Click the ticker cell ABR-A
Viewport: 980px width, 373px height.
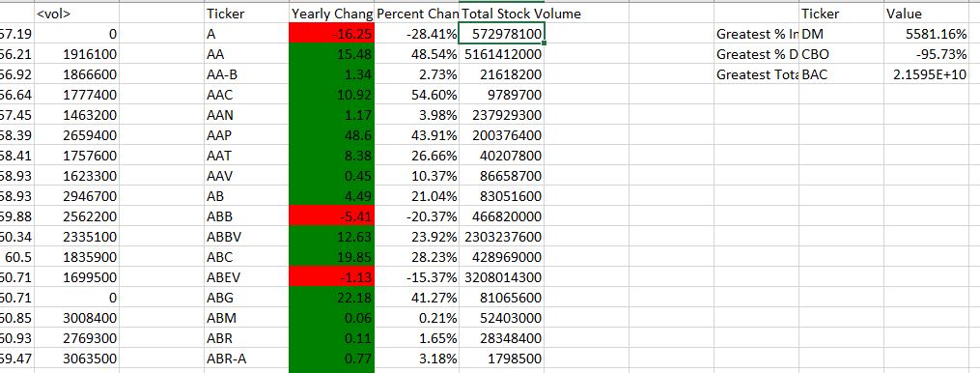[x=247, y=359]
